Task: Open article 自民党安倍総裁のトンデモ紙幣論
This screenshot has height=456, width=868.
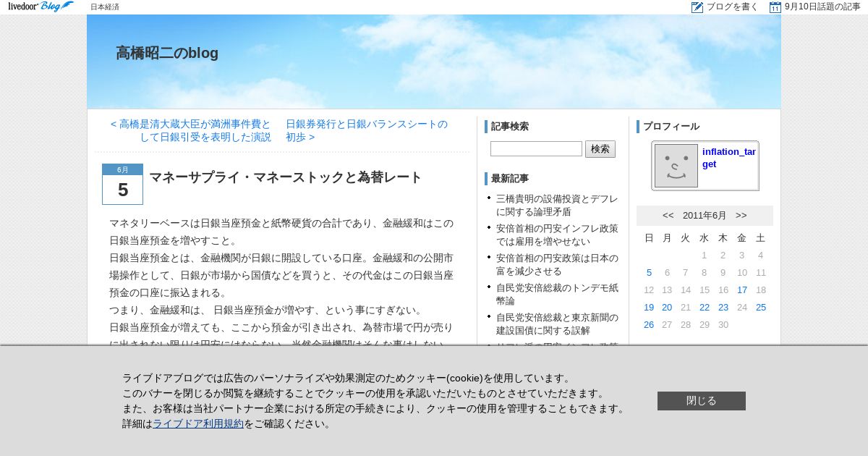Action: pos(557,294)
